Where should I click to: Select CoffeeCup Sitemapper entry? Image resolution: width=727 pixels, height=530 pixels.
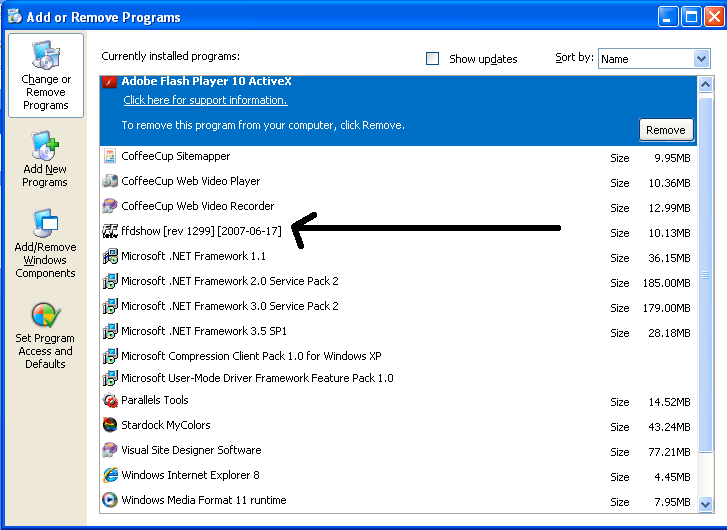(398, 157)
